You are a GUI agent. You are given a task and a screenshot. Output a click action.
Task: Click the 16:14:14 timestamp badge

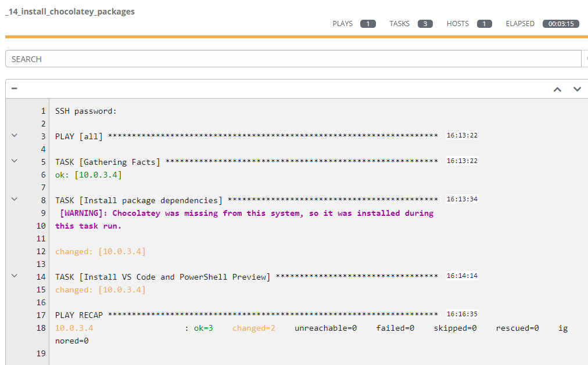tap(462, 276)
